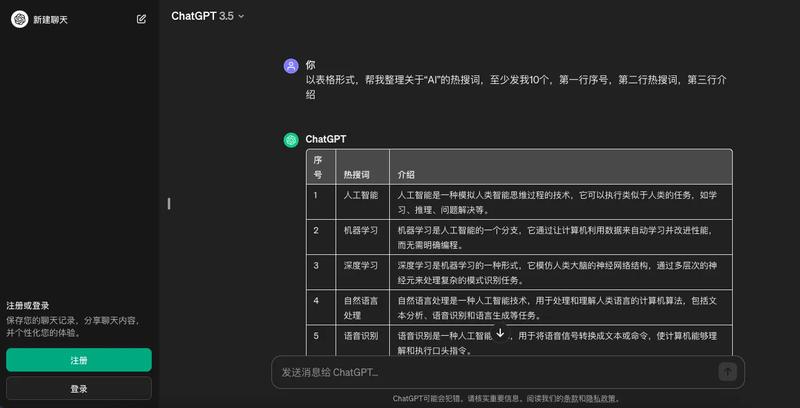
Task: Click the ChatGPT sender name in reply
Action: click(326, 139)
